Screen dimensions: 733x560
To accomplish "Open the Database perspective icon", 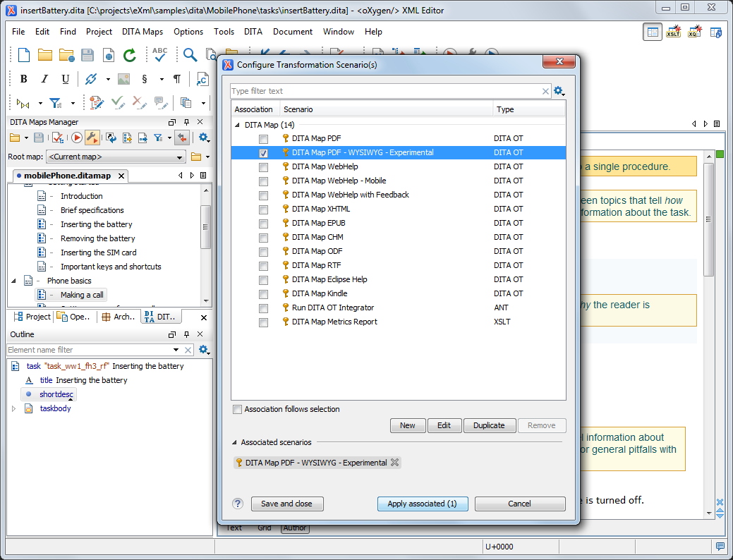I will click(x=715, y=32).
